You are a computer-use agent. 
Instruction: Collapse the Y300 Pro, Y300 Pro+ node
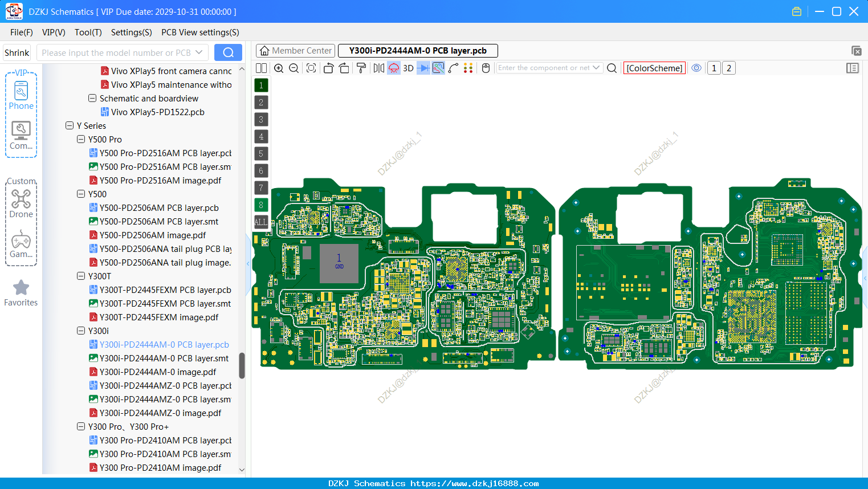point(81,426)
